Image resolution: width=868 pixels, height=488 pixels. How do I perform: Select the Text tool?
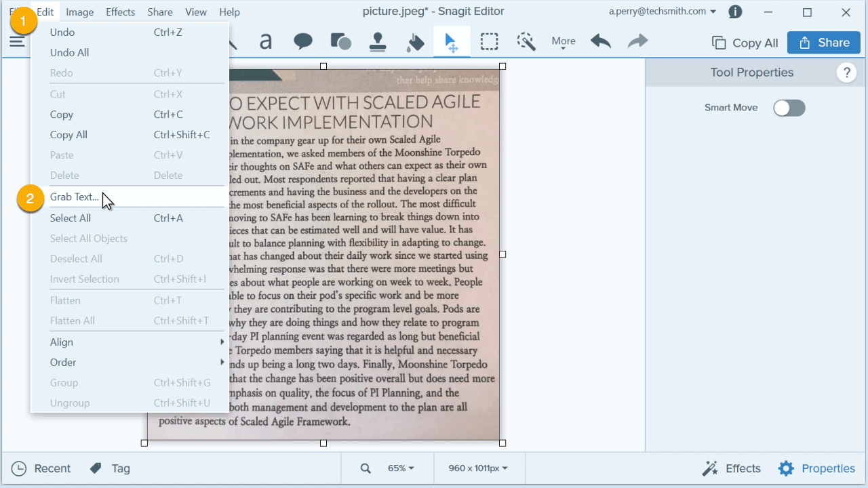point(266,41)
